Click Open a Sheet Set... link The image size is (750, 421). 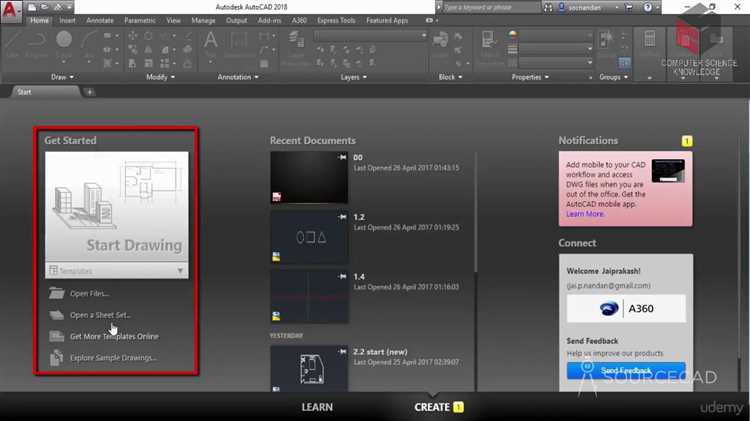[100, 315]
